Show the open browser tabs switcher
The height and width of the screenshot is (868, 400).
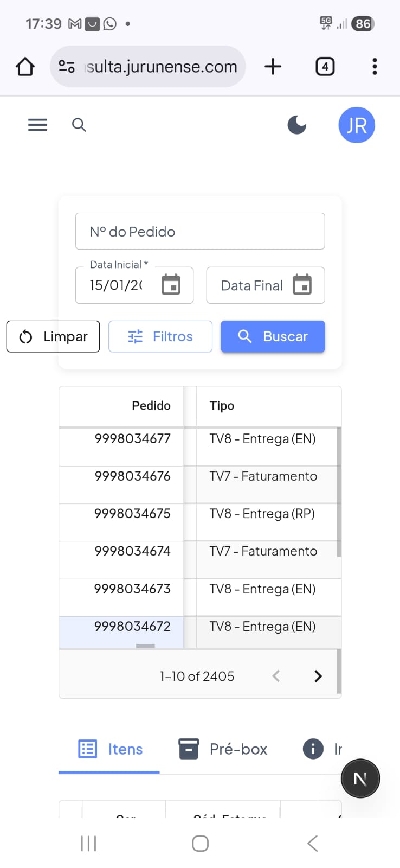pos(325,67)
